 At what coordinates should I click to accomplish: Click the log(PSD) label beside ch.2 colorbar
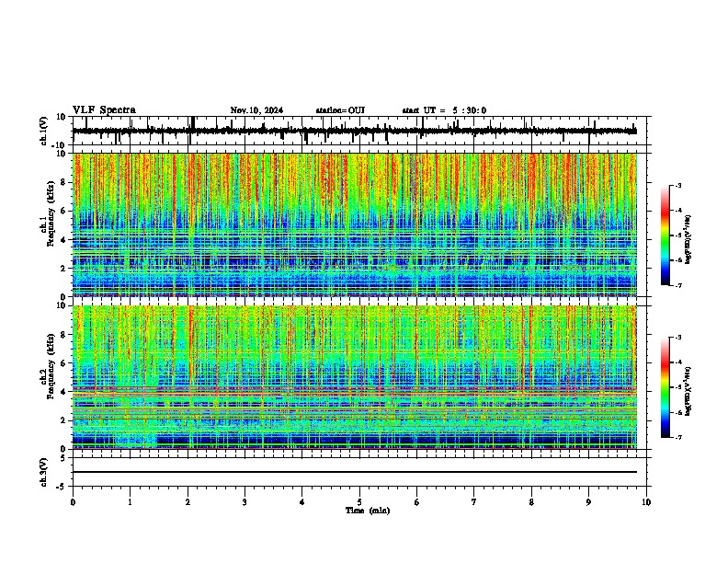click(688, 391)
